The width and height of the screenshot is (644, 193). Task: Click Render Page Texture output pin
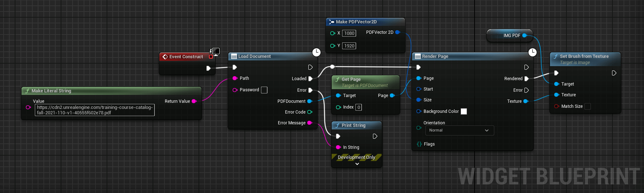coord(526,101)
